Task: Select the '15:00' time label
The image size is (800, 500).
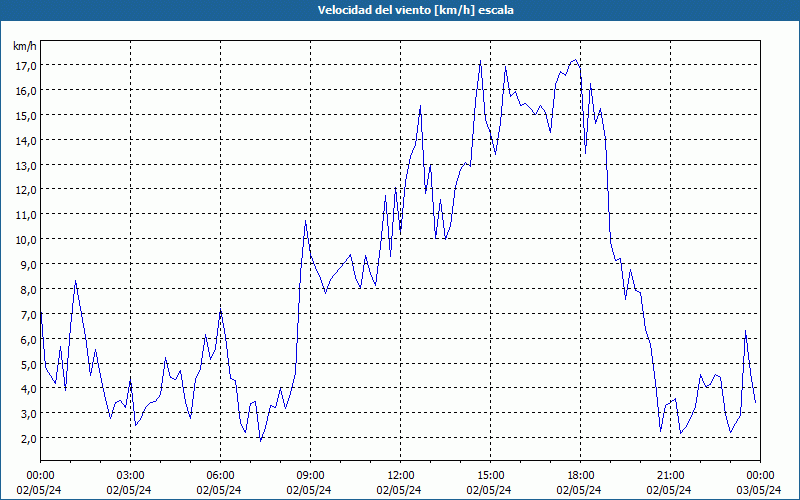Action: pos(490,476)
